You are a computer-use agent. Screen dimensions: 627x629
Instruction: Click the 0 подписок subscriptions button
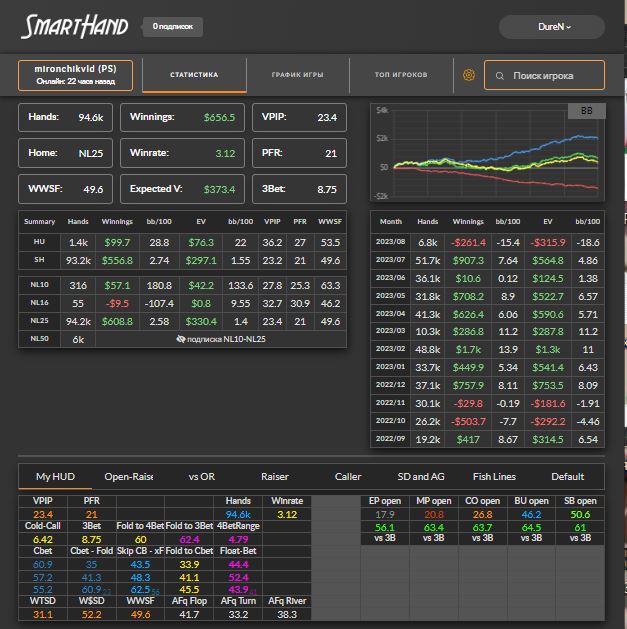(x=172, y=27)
